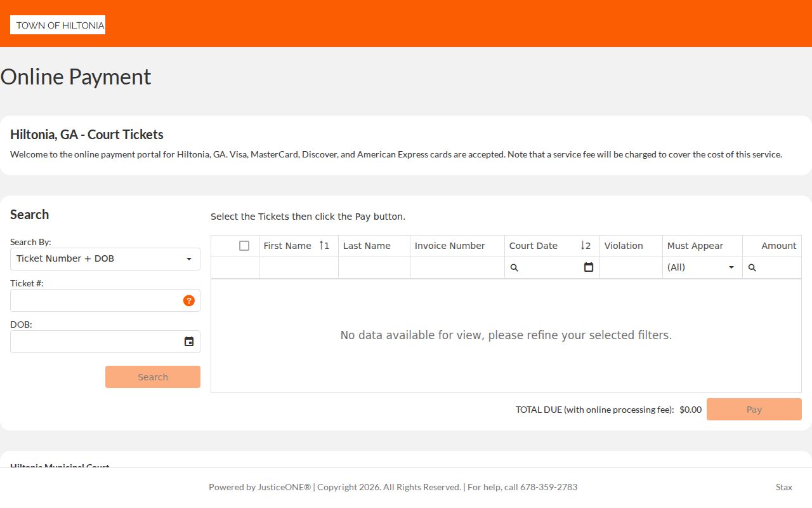Click the Court Date filter search icon

[x=514, y=268]
